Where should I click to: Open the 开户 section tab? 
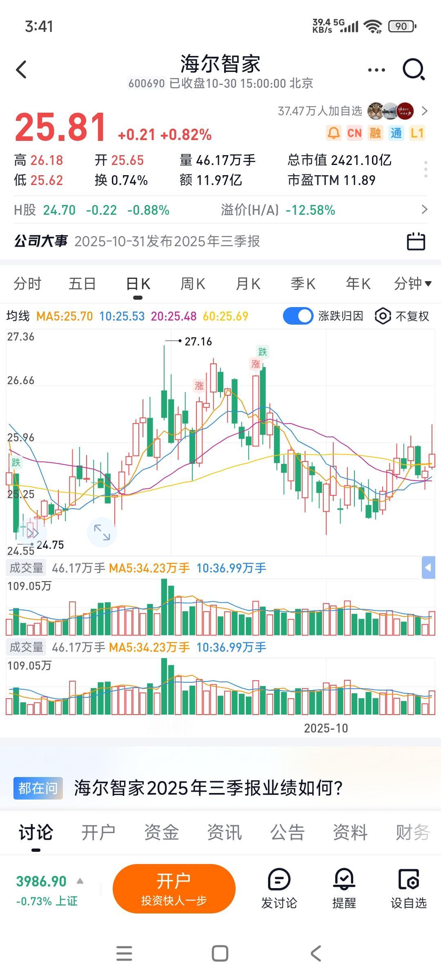click(98, 832)
